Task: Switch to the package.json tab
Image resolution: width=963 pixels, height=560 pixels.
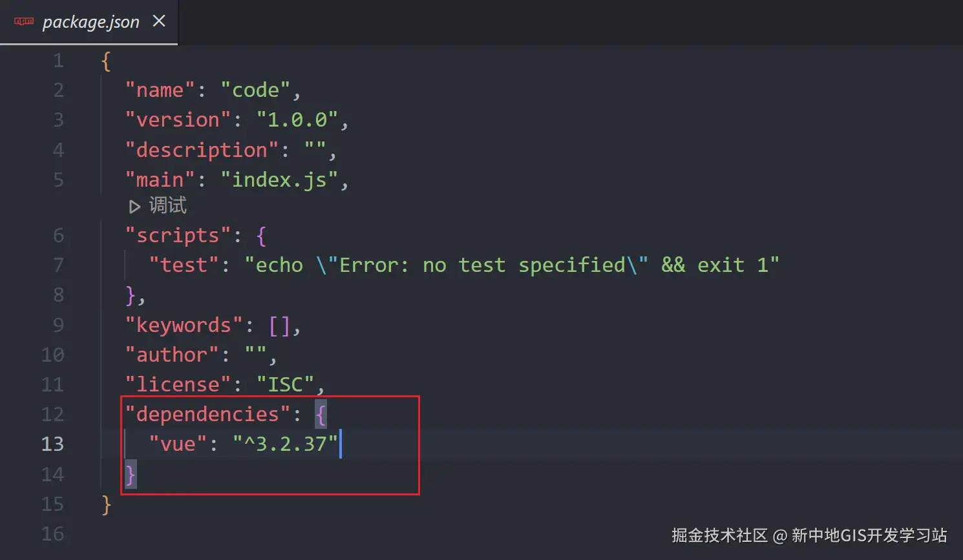Action: 90,22
